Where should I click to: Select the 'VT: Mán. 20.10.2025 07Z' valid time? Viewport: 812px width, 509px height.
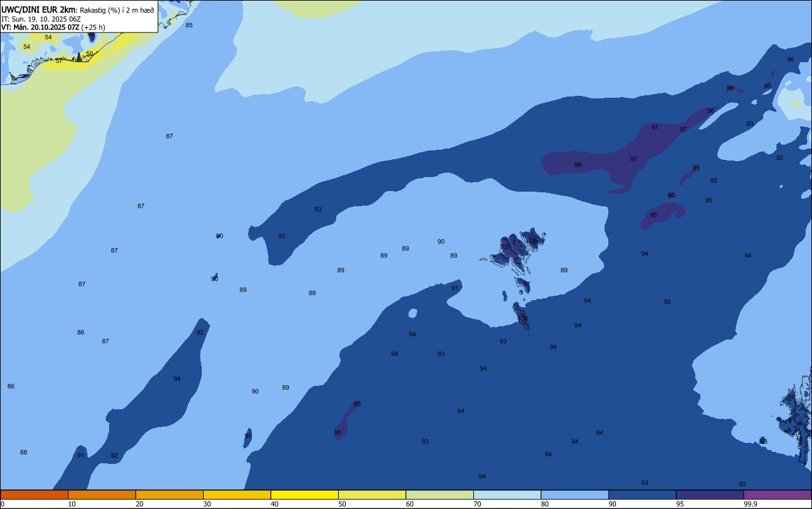click(x=40, y=27)
